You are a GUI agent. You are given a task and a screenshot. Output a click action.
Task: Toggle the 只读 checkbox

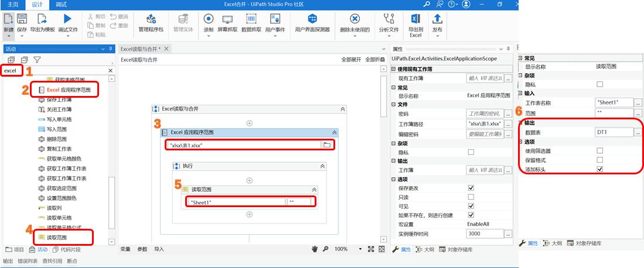471,197
